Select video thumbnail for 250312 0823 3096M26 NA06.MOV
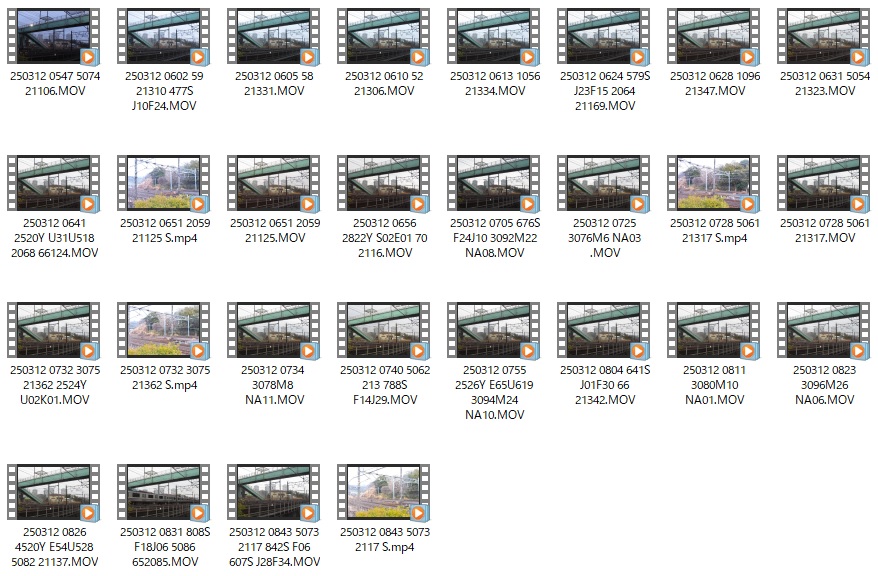 824,330
